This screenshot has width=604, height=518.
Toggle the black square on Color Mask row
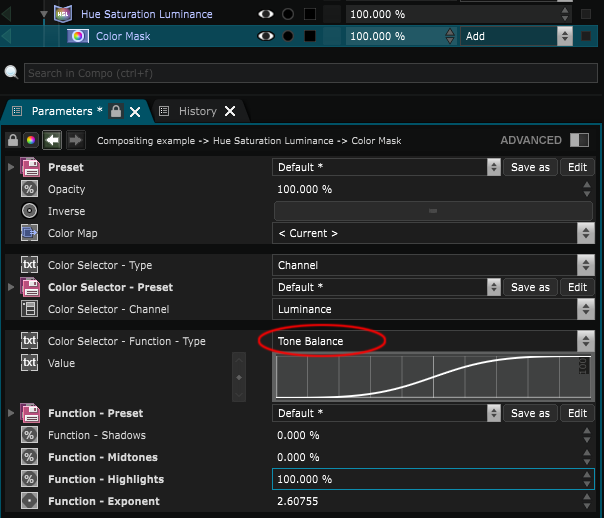(310, 36)
